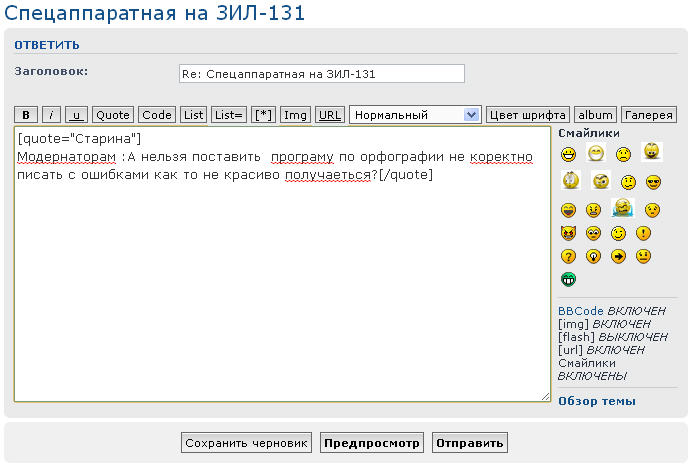Viewport: 693px width, 468px height.
Task: Click in the Заголовок subject field
Action: [322, 74]
